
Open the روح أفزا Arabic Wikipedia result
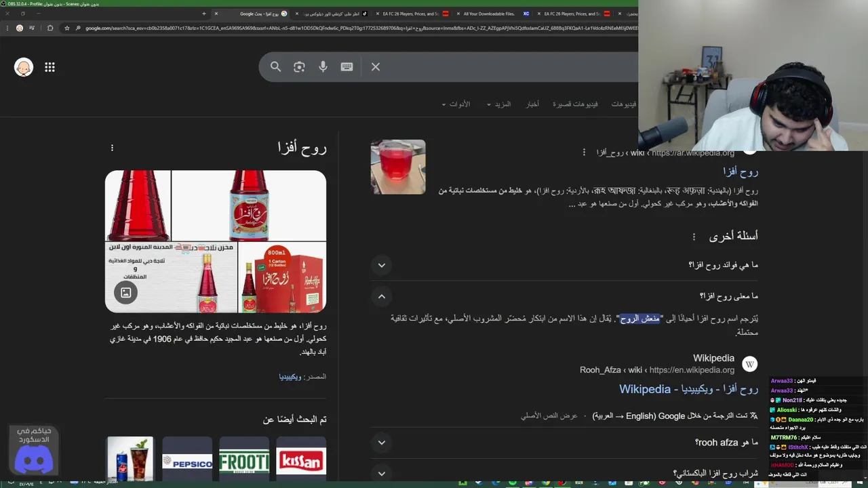click(x=741, y=171)
